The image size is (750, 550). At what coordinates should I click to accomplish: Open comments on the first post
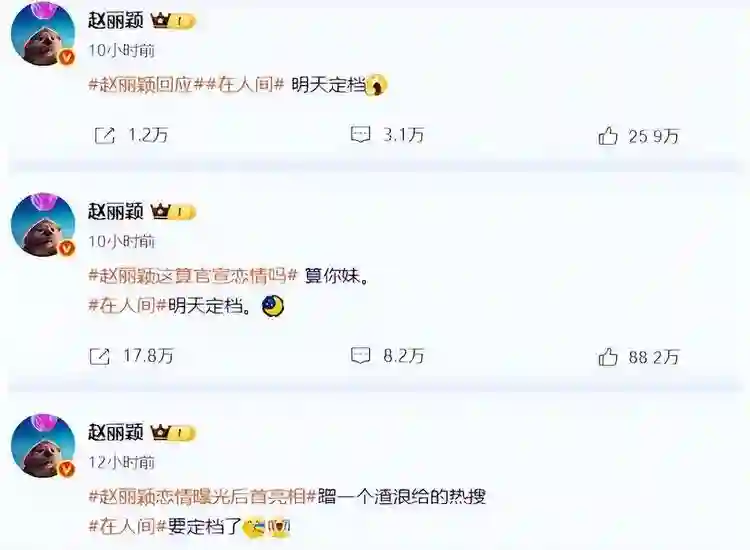coord(360,134)
